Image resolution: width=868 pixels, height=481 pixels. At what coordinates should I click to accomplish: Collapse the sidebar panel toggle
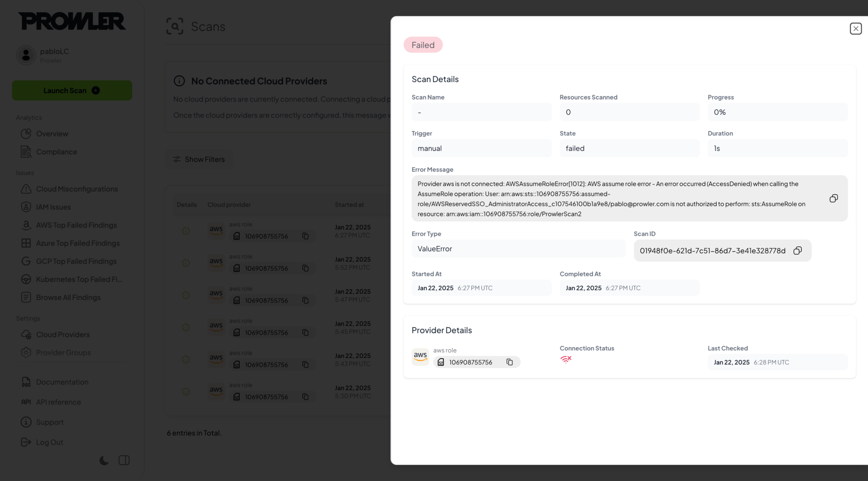124,460
